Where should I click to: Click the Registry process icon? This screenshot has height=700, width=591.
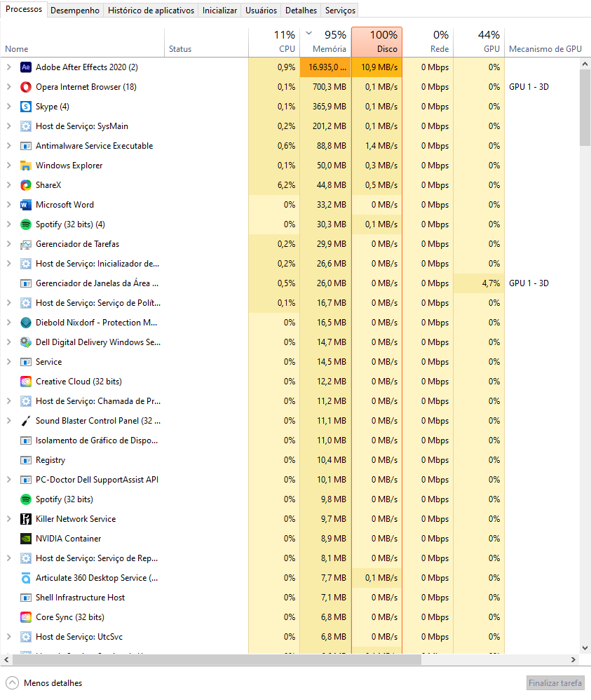(26, 460)
